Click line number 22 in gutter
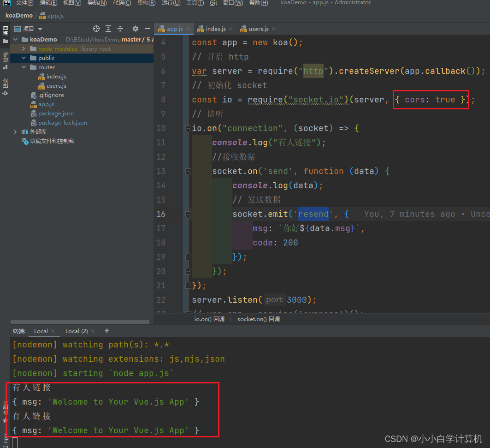 (x=161, y=300)
